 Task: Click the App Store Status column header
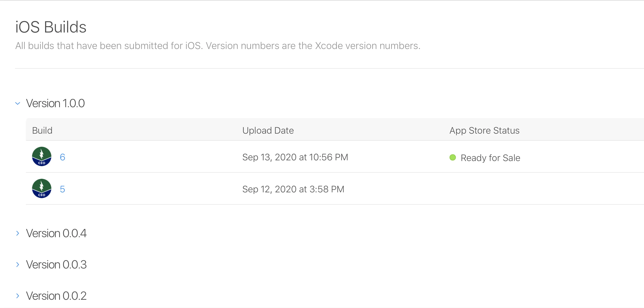484,130
